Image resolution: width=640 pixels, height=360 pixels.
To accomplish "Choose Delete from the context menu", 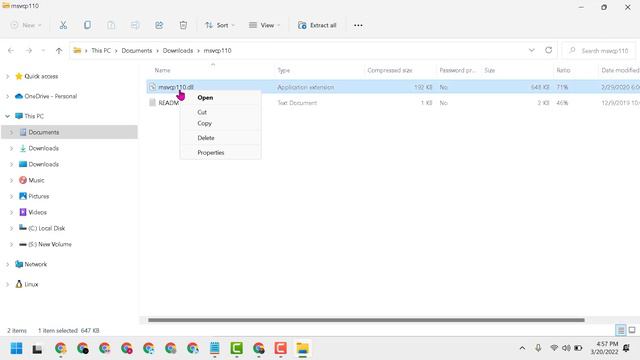I will 220,138.
